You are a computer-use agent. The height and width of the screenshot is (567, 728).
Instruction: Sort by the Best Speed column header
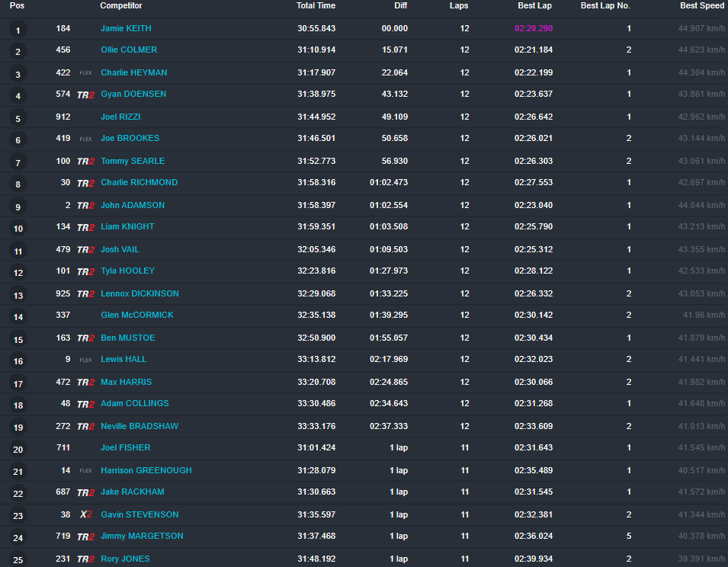[x=701, y=6]
